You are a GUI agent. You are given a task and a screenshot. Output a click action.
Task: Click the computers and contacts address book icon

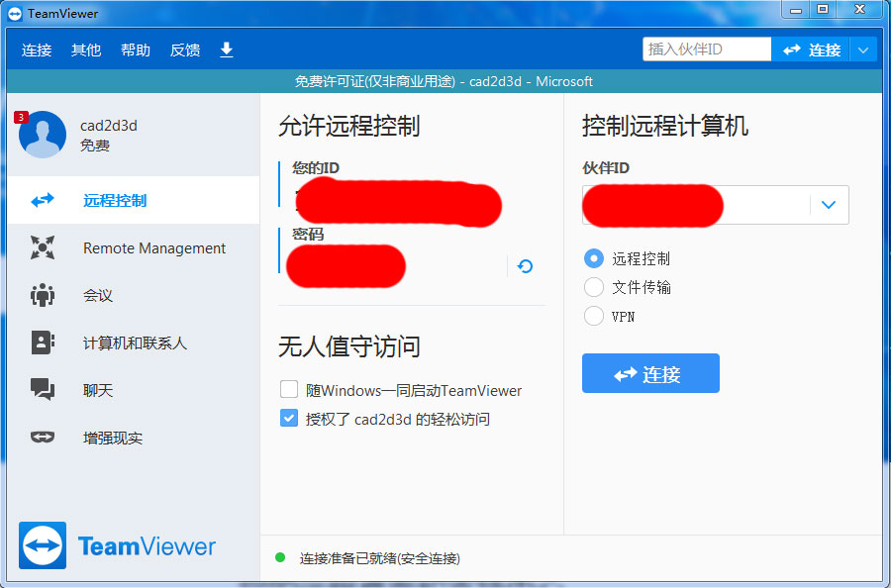[43, 343]
